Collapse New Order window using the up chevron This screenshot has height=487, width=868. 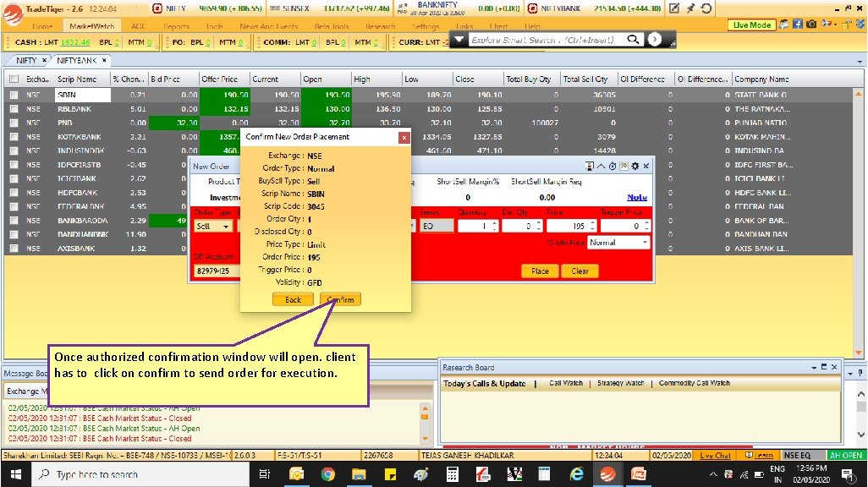[x=601, y=166]
